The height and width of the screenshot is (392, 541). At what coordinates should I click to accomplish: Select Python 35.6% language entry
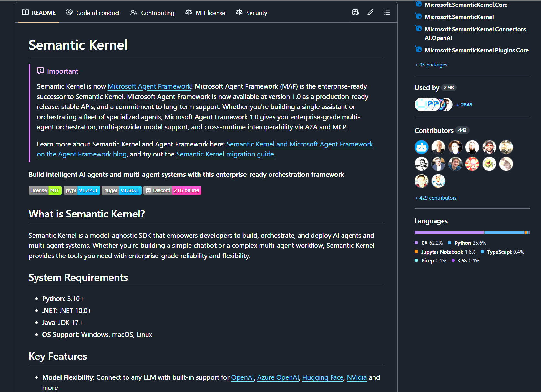(467, 243)
